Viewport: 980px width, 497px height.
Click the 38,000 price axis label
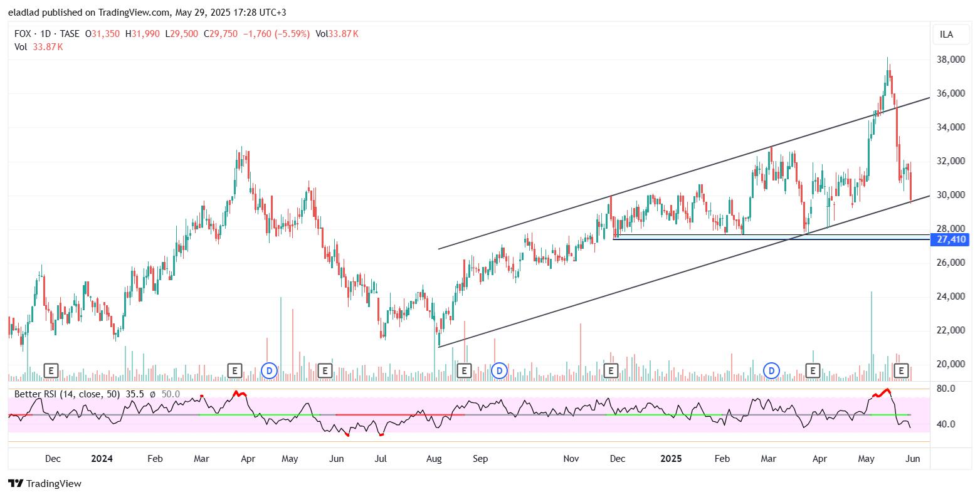tap(950, 60)
